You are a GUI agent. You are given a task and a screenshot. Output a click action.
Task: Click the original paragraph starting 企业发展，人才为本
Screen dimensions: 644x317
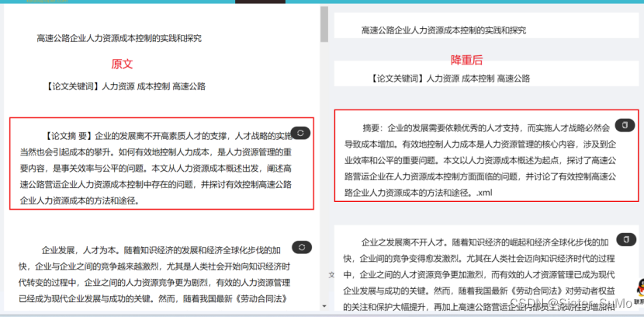coord(154,273)
